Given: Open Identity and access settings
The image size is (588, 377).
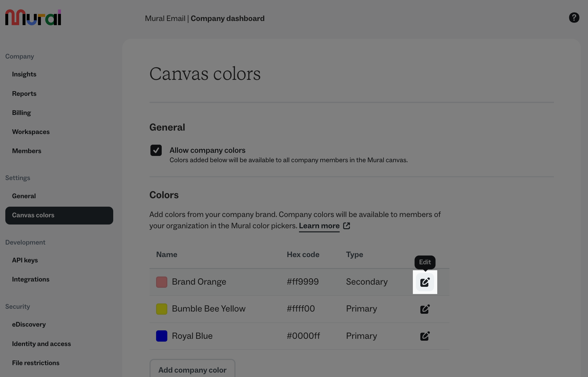Looking at the screenshot, I should [41, 344].
